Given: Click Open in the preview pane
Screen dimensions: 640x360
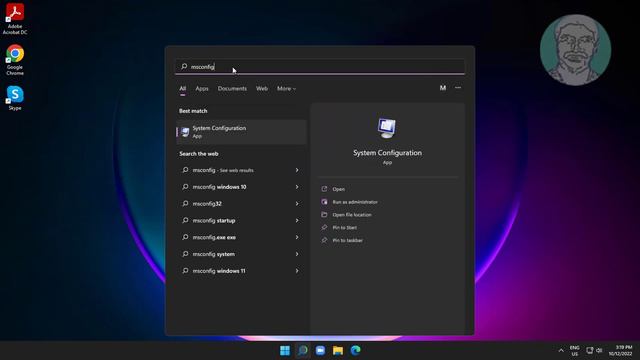Looking at the screenshot, I should tap(338, 189).
